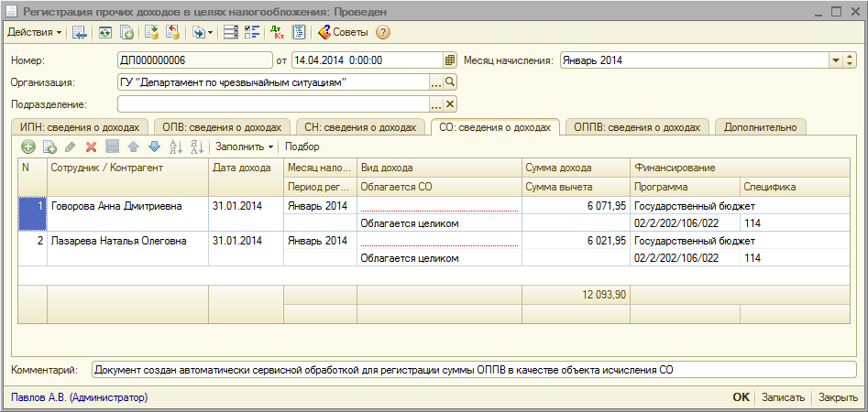
Task: Switch to ОППВ: сведения о доходах tab
Action: pyautogui.click(x=637, y=126)
